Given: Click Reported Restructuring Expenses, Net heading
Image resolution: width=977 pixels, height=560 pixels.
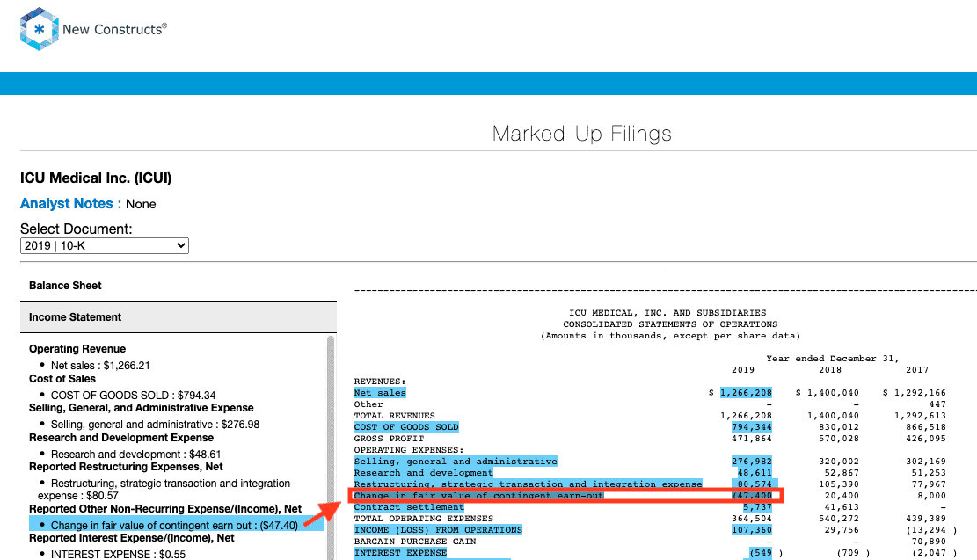Looking at the screenshot, I should pos(126,467).
